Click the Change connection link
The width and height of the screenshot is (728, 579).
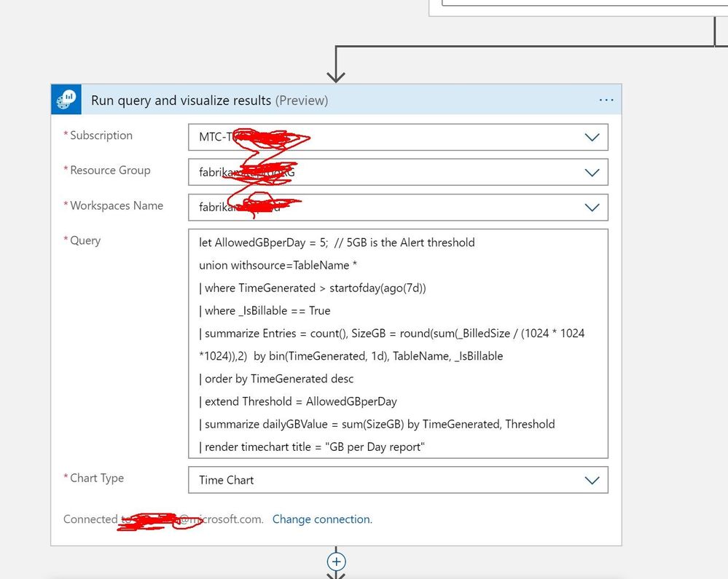322,519
